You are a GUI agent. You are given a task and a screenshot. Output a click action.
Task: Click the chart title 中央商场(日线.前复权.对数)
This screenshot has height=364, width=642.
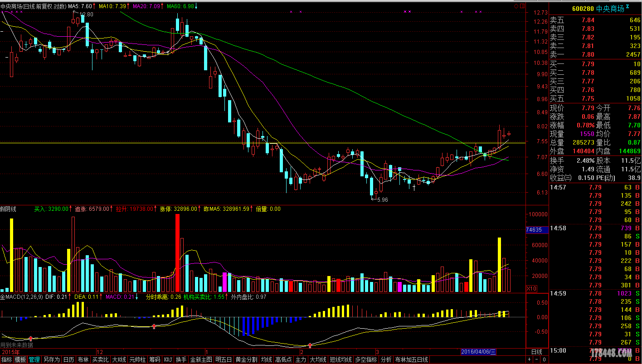pyautogui.click(x=33, y=7)
